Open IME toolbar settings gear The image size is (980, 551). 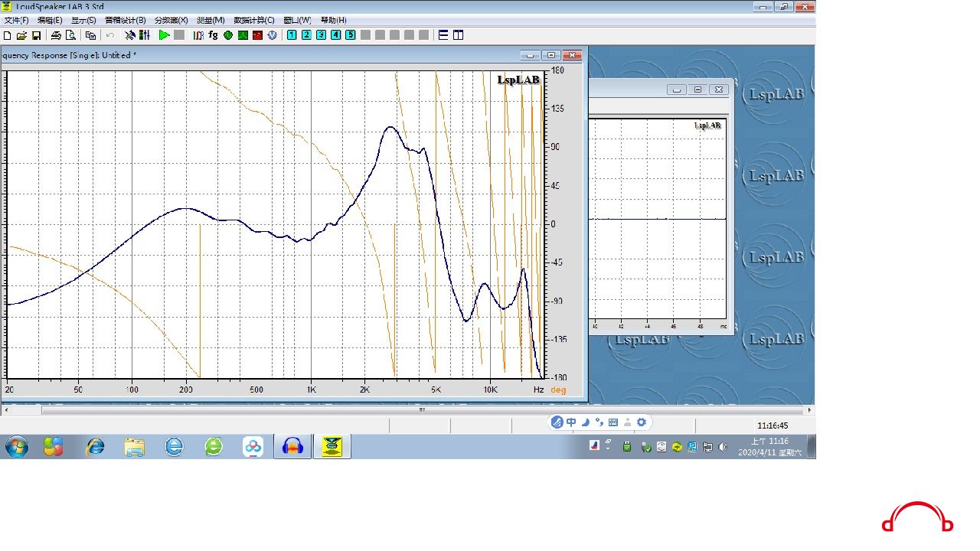(x=642, y=422)
